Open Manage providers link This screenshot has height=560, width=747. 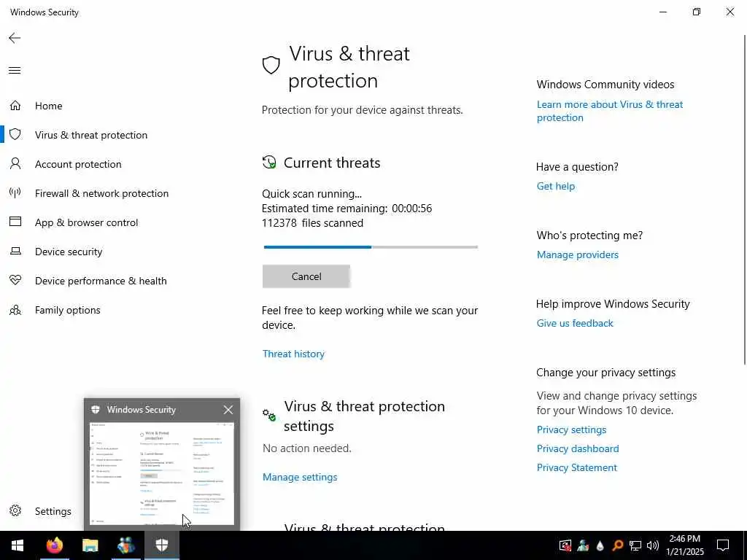pyautogui.click(x=578, y=254)
